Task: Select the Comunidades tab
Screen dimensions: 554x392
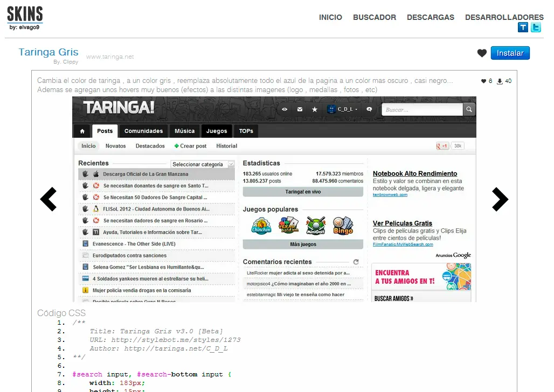Action: coord(143,131)
